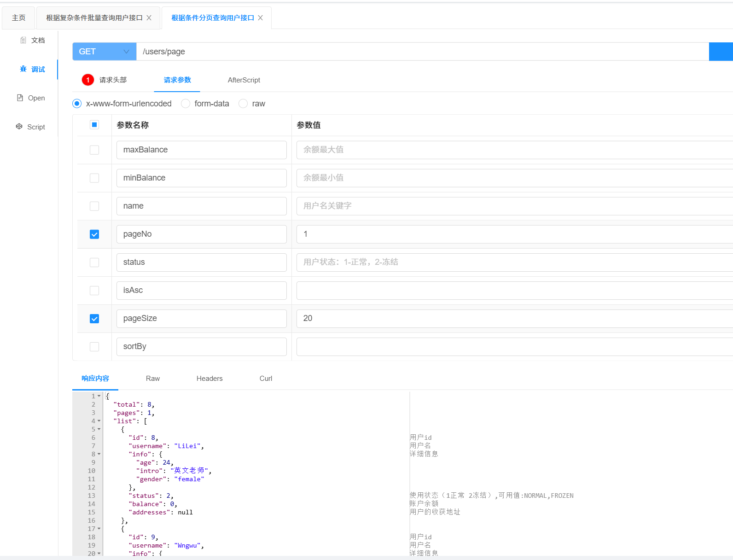
Task: Open the 请求头部 tab
Action: point(113,80)
